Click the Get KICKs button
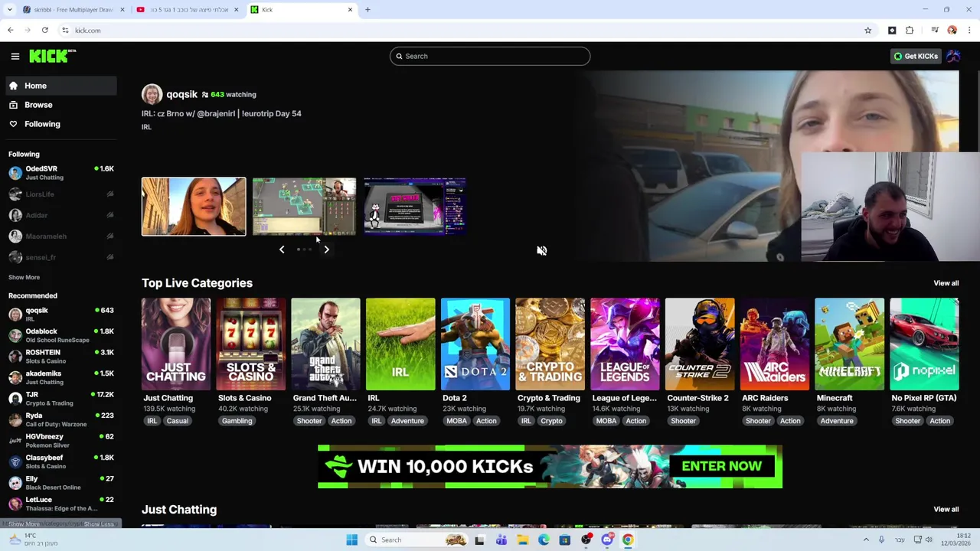The height and width of the screenshot is (551, 980). tap(916, 56)
